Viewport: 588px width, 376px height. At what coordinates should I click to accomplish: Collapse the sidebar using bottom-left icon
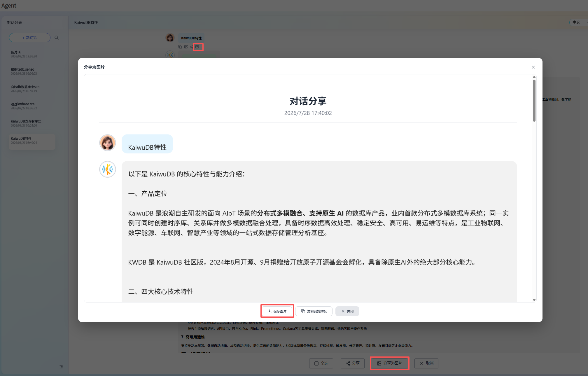click(61, 367)
